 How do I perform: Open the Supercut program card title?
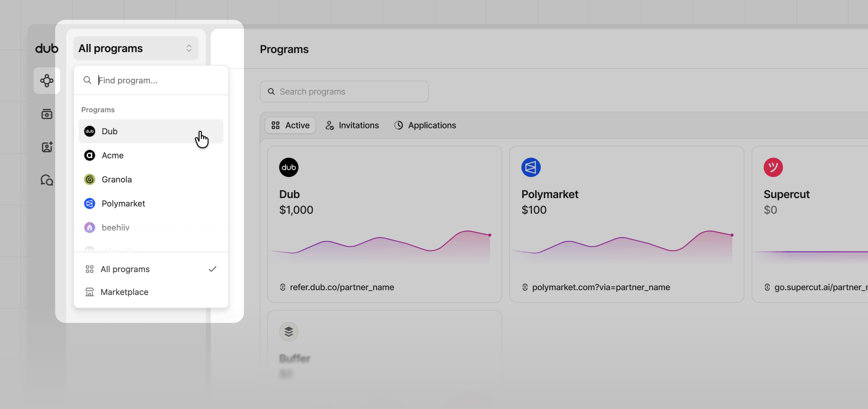click(x=787, y=194)
